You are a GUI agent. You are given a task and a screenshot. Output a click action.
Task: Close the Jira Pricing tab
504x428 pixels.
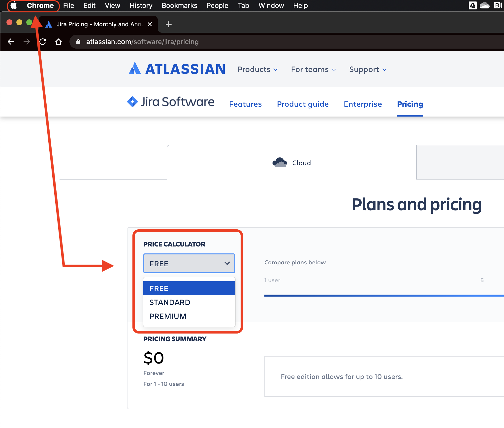pos(150,24)
